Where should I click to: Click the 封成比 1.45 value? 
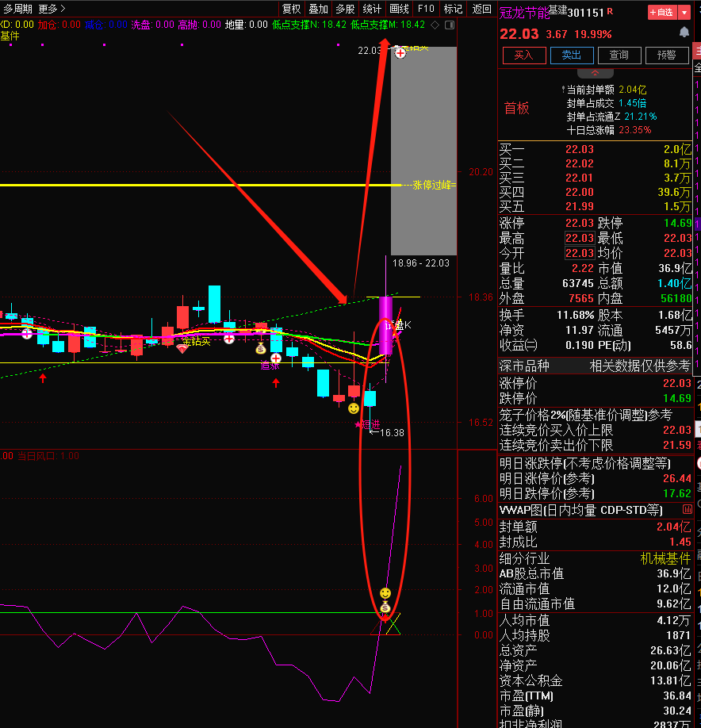680,542
